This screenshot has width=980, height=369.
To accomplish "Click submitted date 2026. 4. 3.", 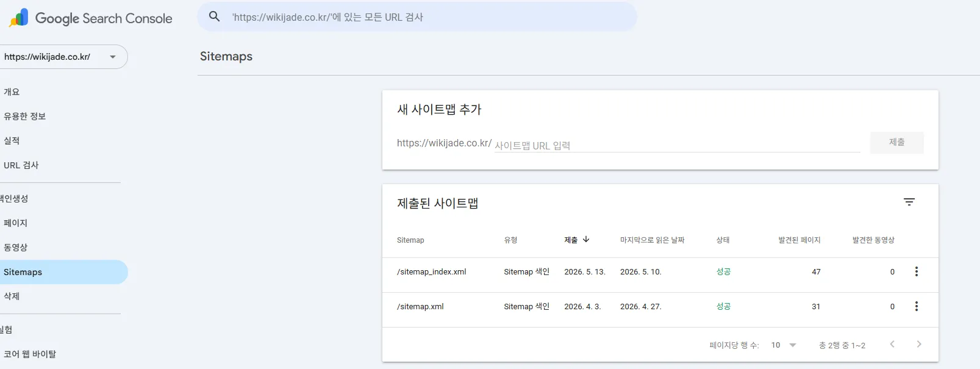I will pyautogui.click(x=582, y=307).
